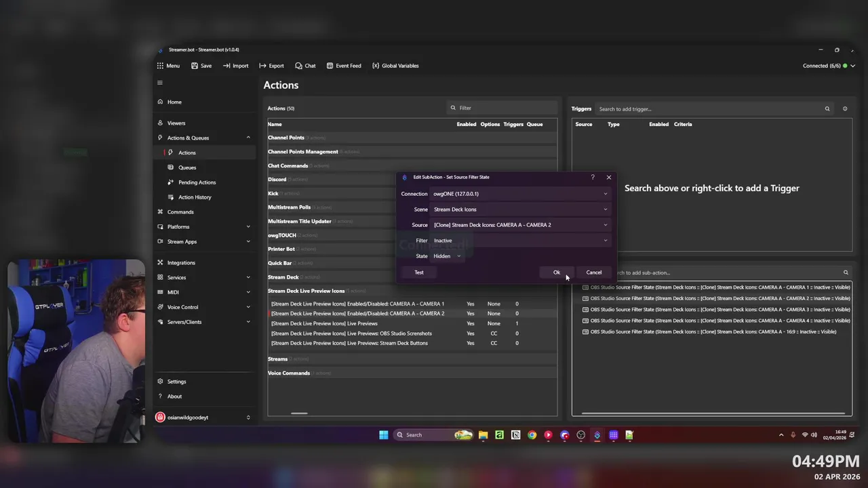The width and height of the screenshot is (868, 488).
Task: Select Chat Commands action group
Action: (412, 165)
